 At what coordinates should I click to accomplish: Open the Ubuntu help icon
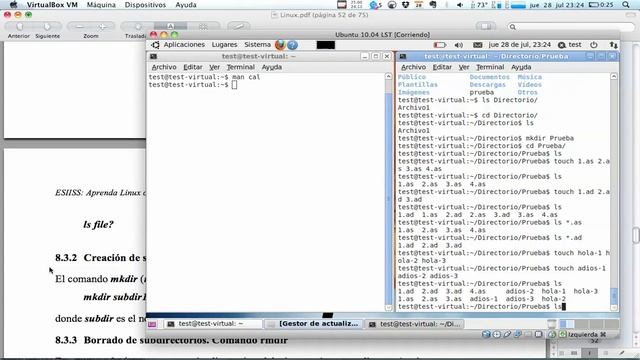(292, 45)
